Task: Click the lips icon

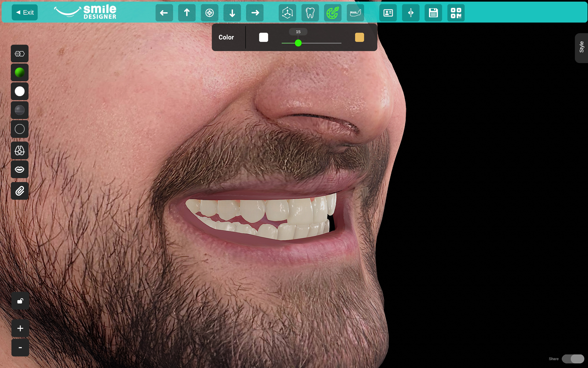Action: [20, 169]
